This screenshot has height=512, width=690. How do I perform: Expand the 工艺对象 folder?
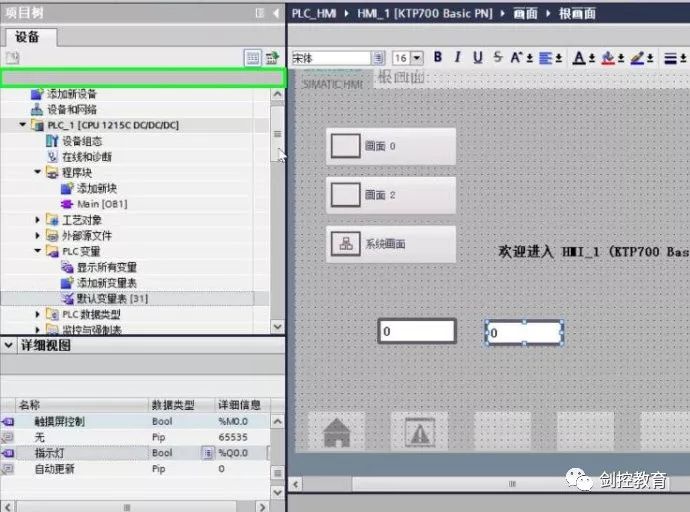[x=37, y=219]
